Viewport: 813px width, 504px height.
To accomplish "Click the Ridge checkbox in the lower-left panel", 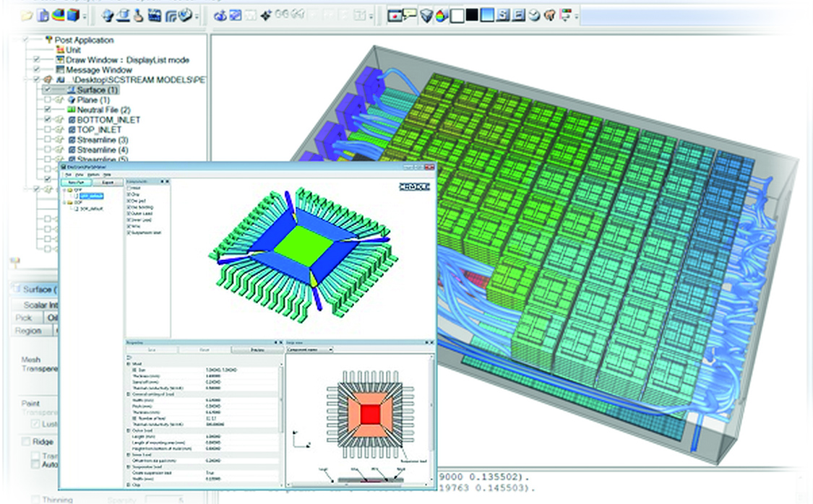I will tap(26, 442).
